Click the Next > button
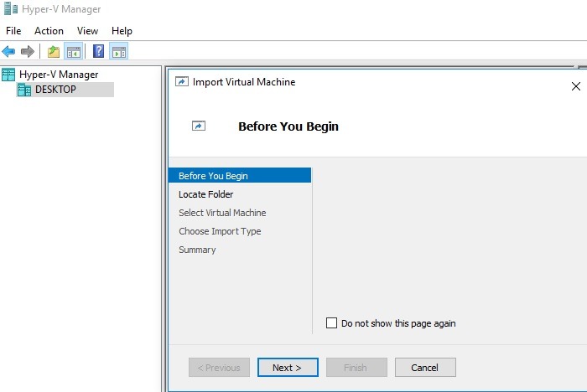 pyautogui.click(x=288, y=368)
